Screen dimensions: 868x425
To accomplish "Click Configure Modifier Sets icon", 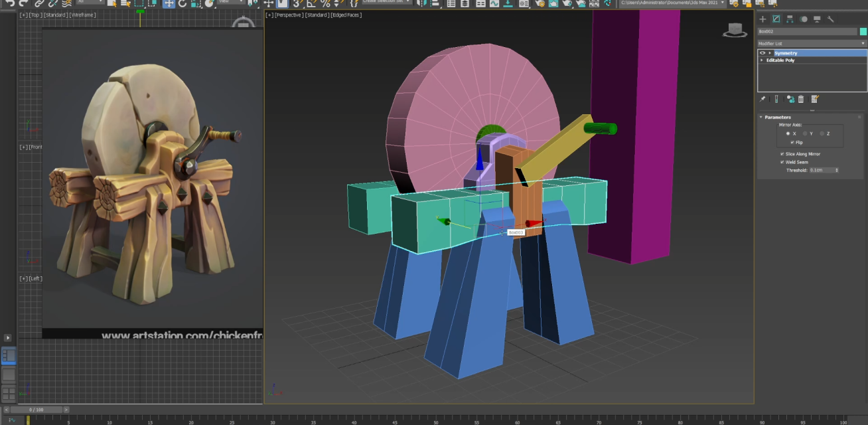I will 815,99.
